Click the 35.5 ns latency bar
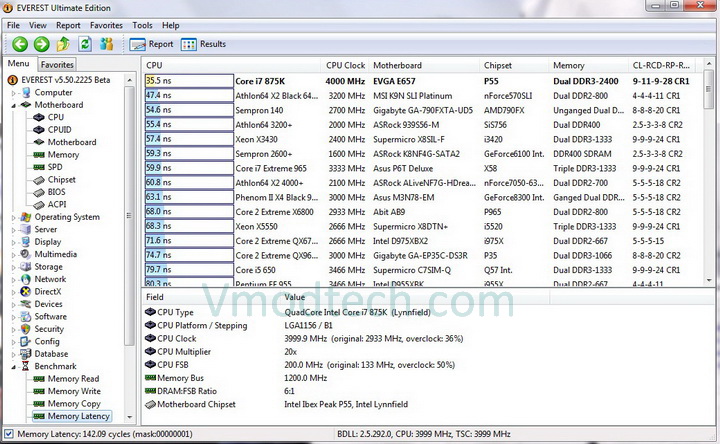The image size is (720, 444). pos(189,81)
